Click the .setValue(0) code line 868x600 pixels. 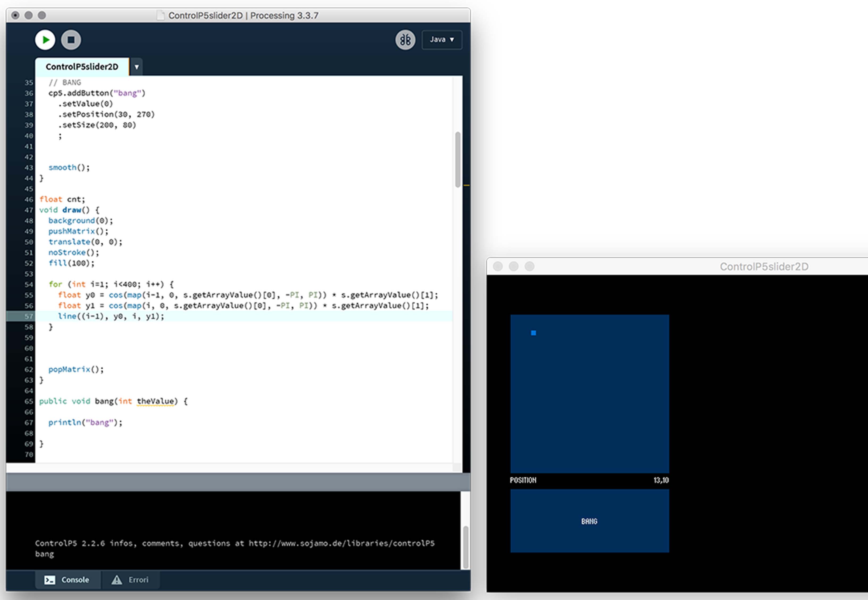[85, 103]
